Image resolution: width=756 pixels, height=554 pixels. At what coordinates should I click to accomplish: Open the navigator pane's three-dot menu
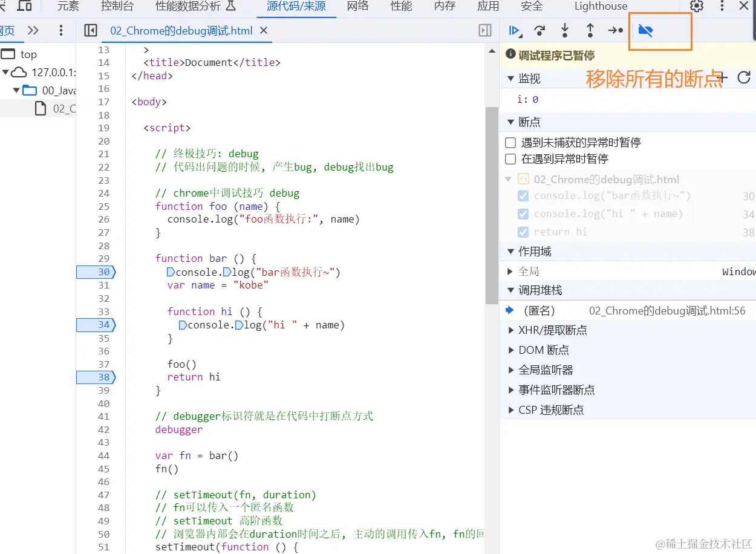click(x=60, y=30)
